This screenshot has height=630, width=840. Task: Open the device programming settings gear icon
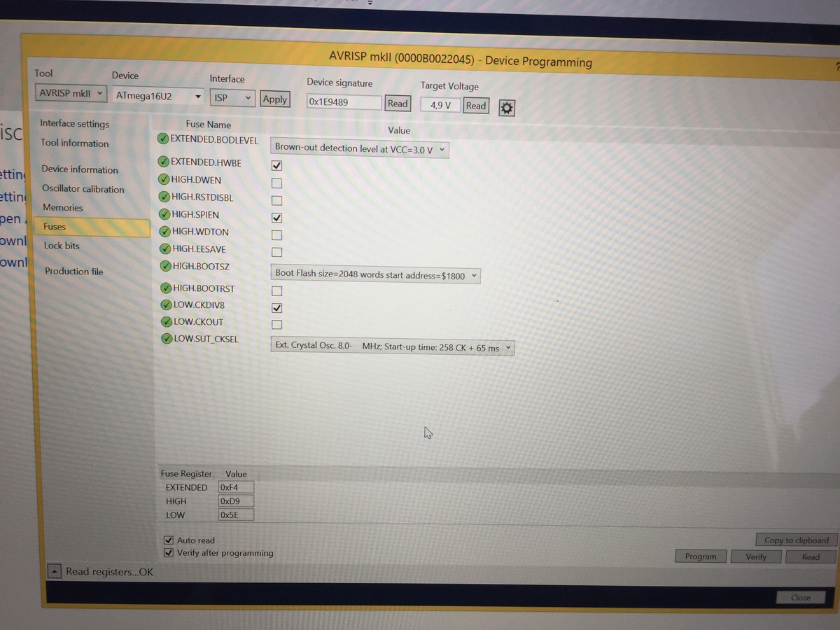507,108
